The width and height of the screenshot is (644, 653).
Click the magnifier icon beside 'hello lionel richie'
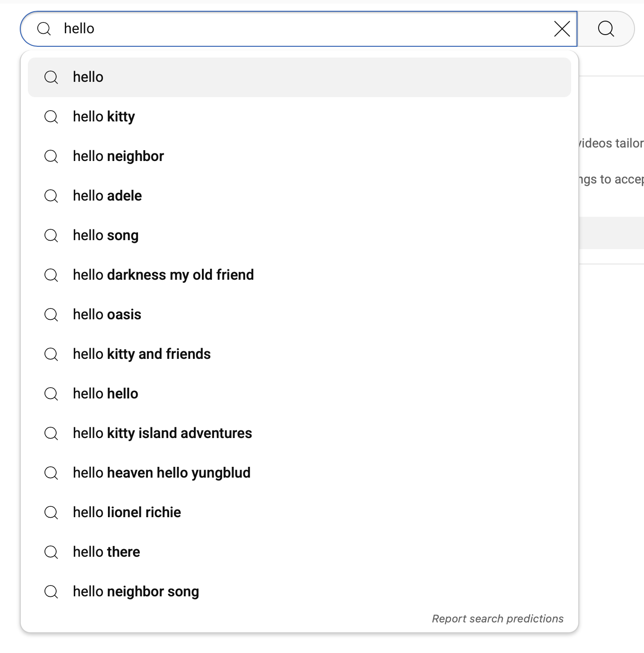51,513
